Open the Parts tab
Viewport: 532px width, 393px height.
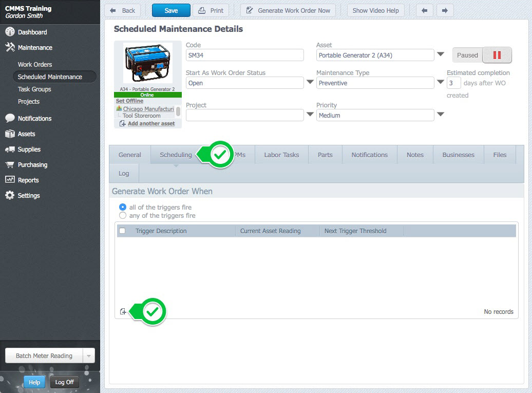(325, 155)
